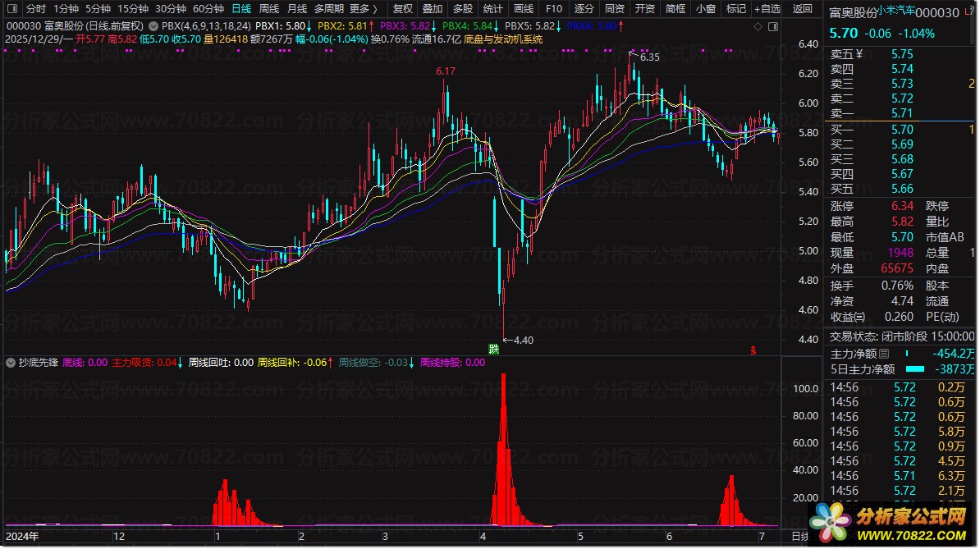Open the PBX indicator settings dropdown arrow

pyautogui.click(x=153, y=26)
